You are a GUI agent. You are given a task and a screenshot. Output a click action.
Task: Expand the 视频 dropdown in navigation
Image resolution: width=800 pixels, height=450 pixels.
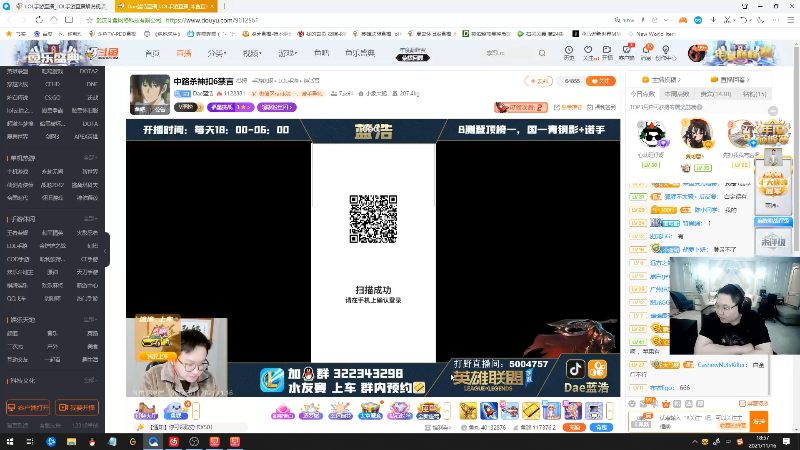pyautogui.click(x=252, y=53)
